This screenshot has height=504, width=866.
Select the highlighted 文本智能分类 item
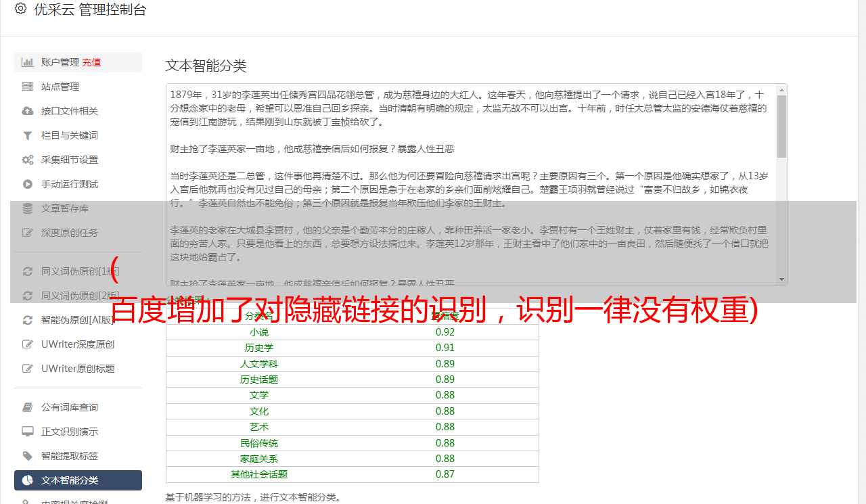[78, 480]
